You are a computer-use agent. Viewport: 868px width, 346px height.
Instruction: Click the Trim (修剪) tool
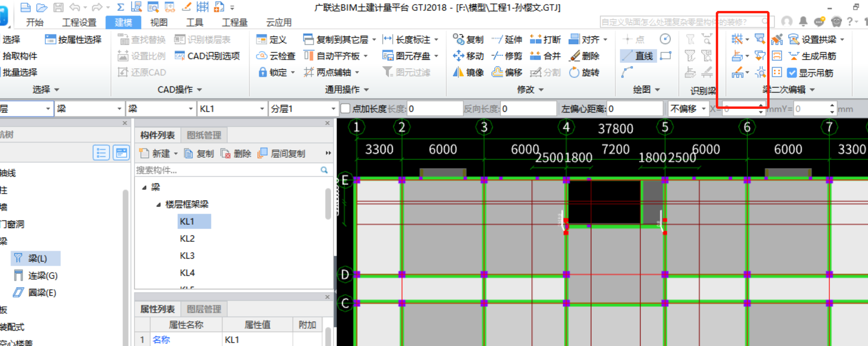[x=507, y=56]
